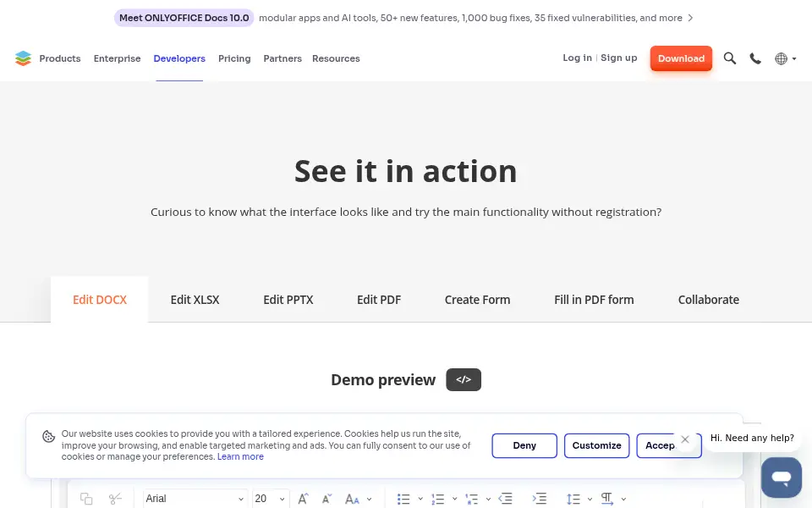This screenshot has width=812, height=508.
Task: Click the ONLYOFFICE logo icon
Action: (24, 58)
